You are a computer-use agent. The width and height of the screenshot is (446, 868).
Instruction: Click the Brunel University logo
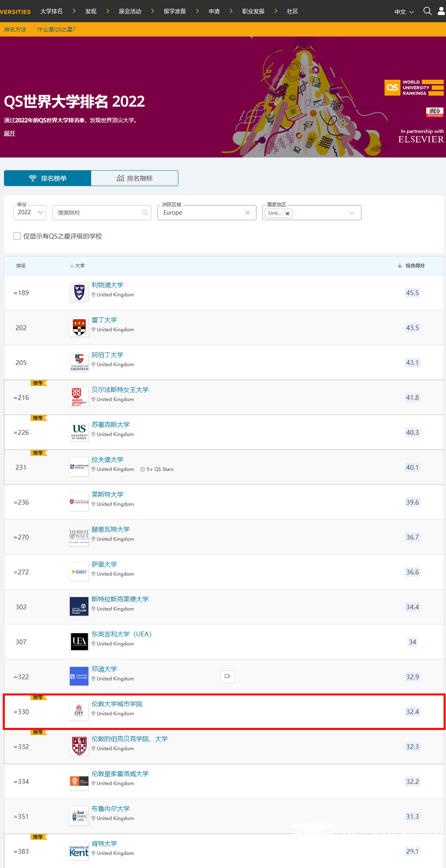[x=79, y=816]
